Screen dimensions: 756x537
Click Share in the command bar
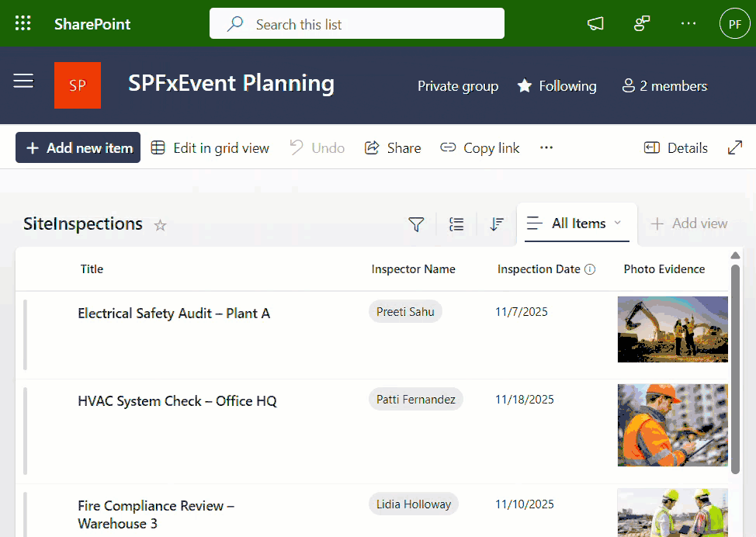[393, 148]
